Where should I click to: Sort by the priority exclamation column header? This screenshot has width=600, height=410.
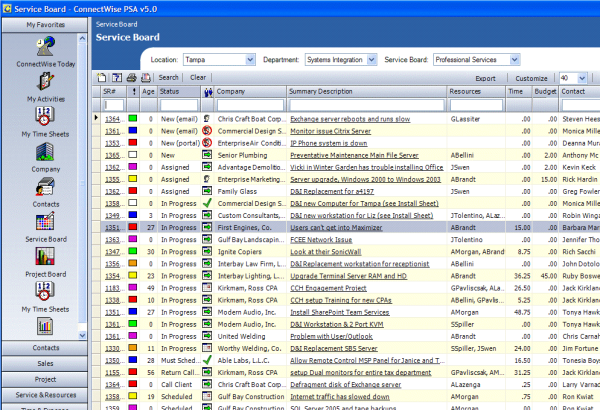coord(133,92)
